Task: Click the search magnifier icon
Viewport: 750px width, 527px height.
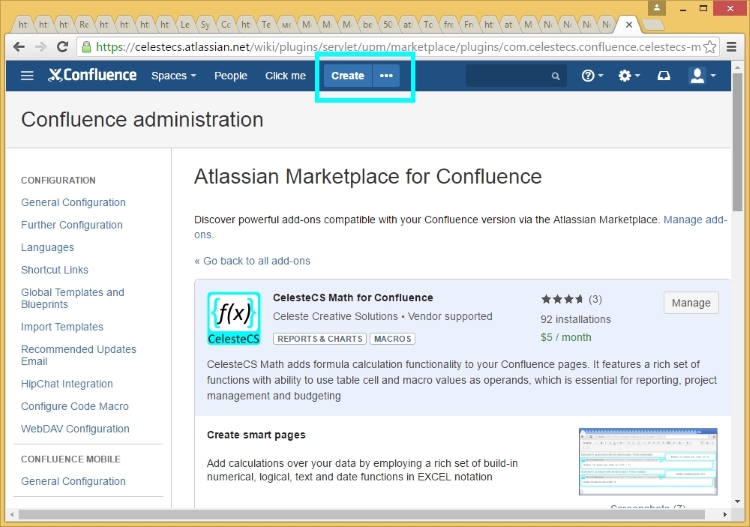Action: pos(555,76)
